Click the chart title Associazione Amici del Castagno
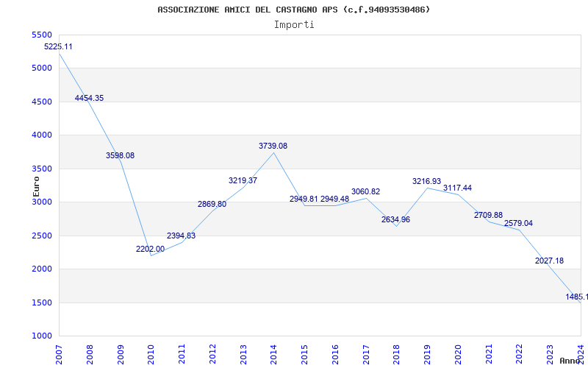The height and width of the screenshot is (368, 588). [x=294, y=10]
